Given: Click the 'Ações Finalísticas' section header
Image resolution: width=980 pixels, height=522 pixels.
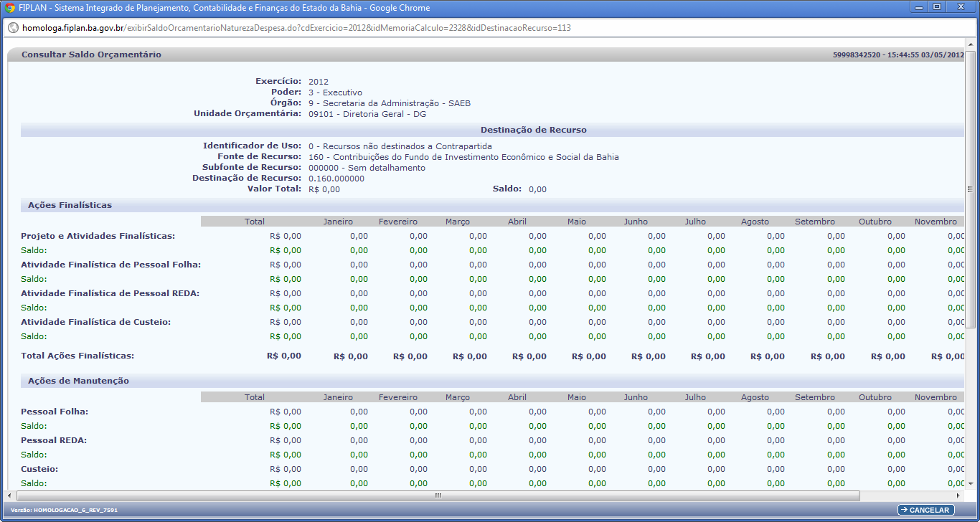Looking at the screenshot, I should tap(70, 205).
